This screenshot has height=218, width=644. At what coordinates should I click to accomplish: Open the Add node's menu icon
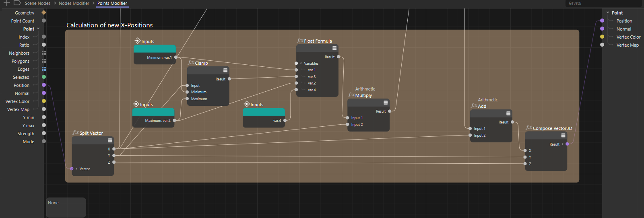(x=508, y=113)
